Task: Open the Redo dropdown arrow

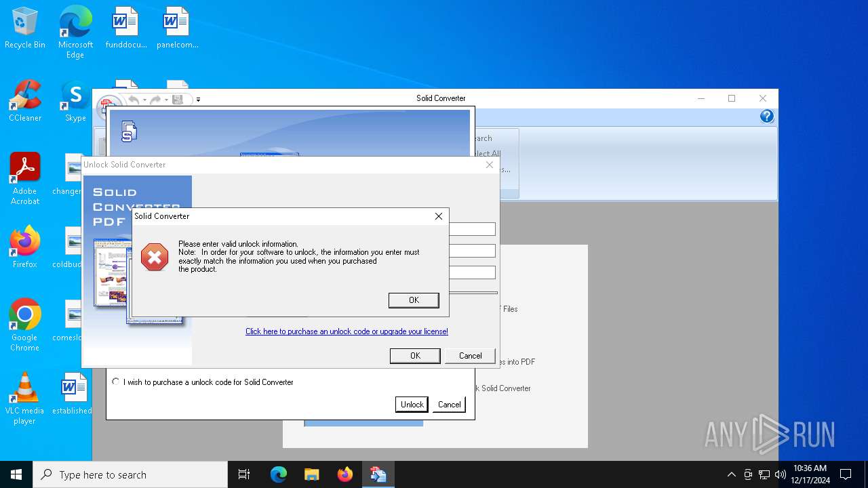Action: (x=166, y=100)
